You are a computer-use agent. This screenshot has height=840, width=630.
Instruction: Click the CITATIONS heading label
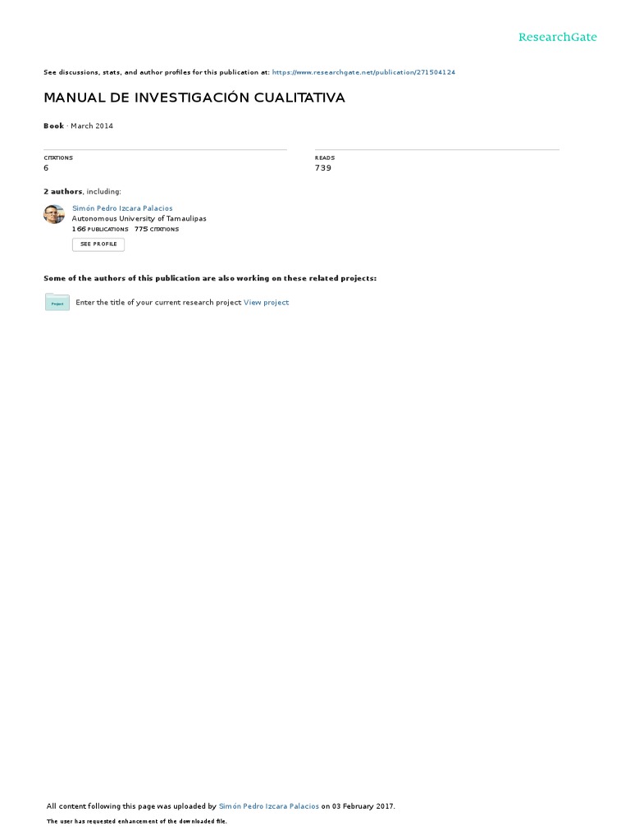point(58,158)
